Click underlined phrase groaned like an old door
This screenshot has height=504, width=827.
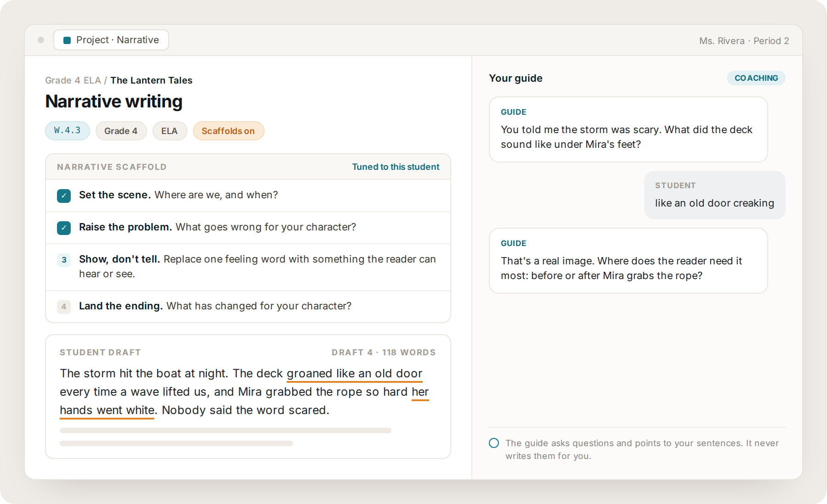(x=354, y=374)
